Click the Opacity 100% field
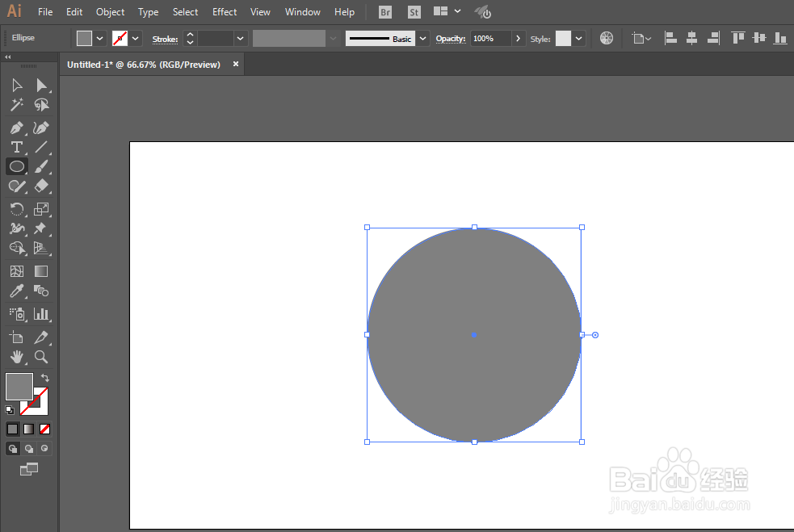This screenshot has height=532, width=794. (490, 39)
